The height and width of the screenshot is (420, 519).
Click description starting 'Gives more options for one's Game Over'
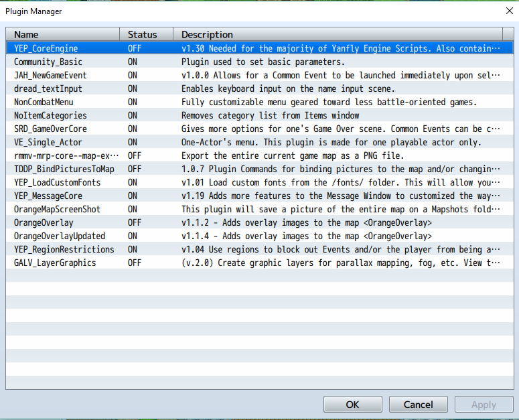(341, 129)
